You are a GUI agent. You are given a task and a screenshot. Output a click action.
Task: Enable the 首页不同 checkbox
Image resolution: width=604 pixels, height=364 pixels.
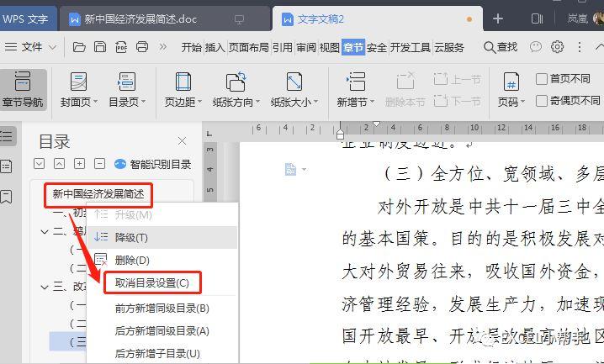(x=542, y=79)
